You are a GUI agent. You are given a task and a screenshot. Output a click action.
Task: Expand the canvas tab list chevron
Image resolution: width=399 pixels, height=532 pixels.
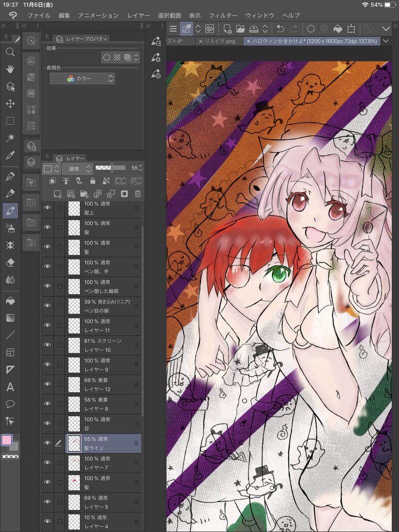pyautogui.click(x=386, y=41)
